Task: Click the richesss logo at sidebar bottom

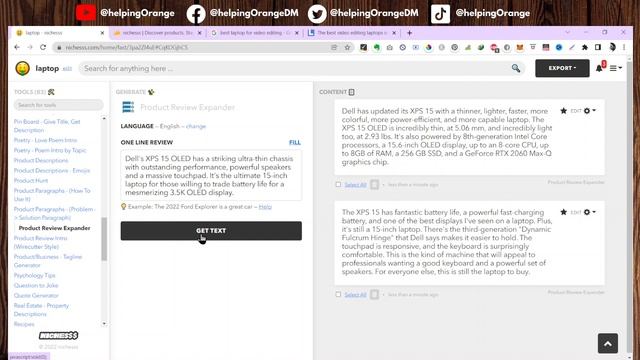Action: (x=58, y=336)
